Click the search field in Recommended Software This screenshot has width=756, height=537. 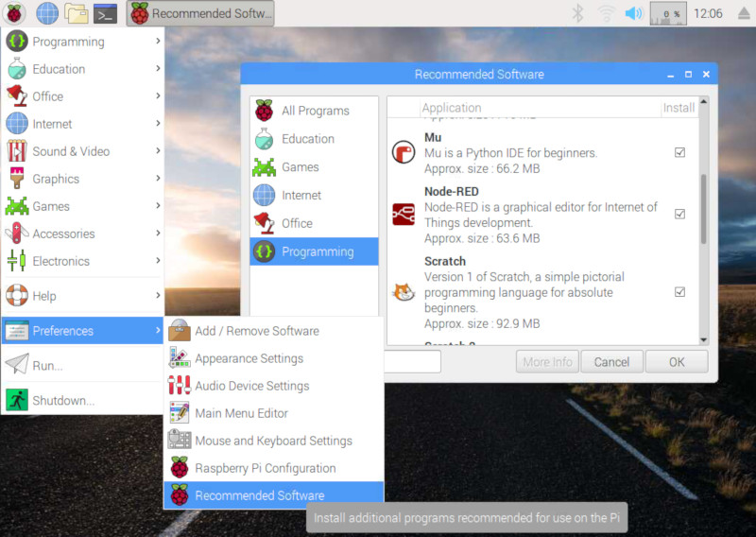(x=412, y=361)
